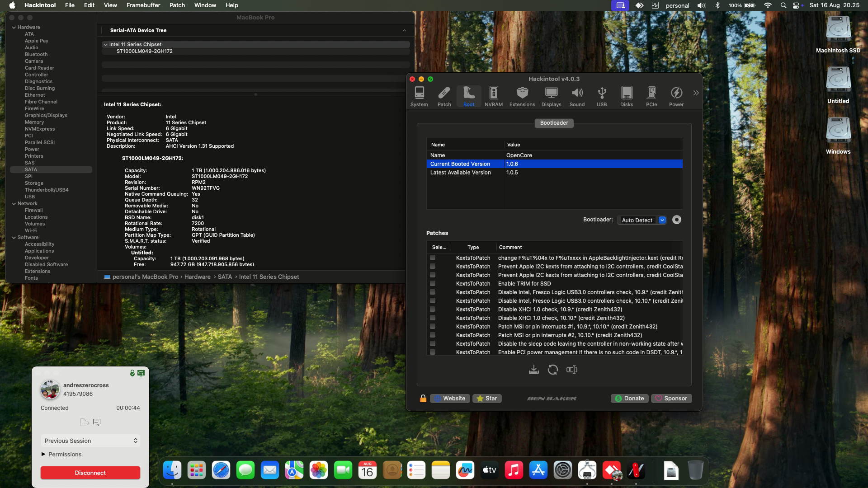Open System Settings from the Dock

pyautogui.click(x=563, y=470)
